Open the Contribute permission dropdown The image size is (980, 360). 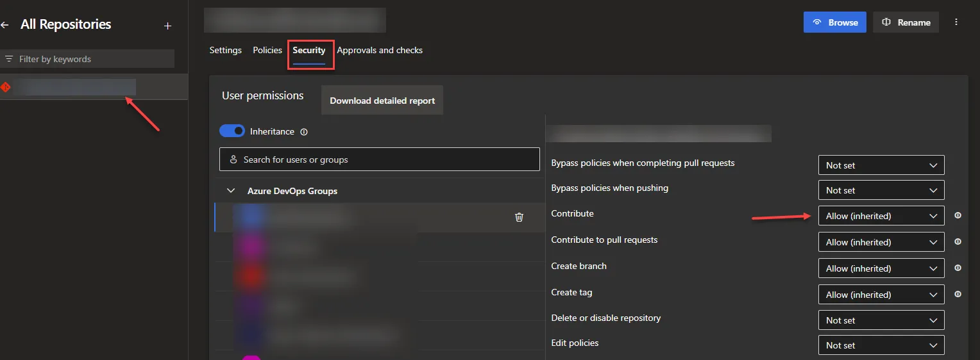tap(881, 216)
